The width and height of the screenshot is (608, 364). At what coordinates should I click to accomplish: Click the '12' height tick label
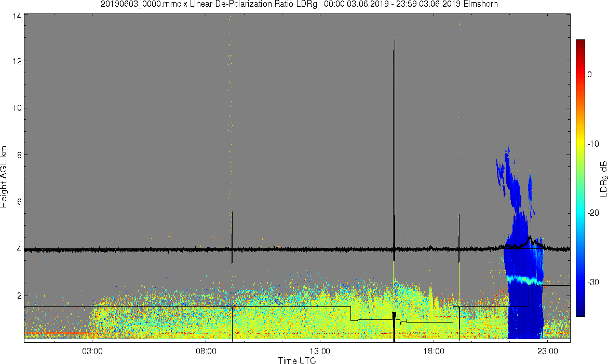click(17, 61)
